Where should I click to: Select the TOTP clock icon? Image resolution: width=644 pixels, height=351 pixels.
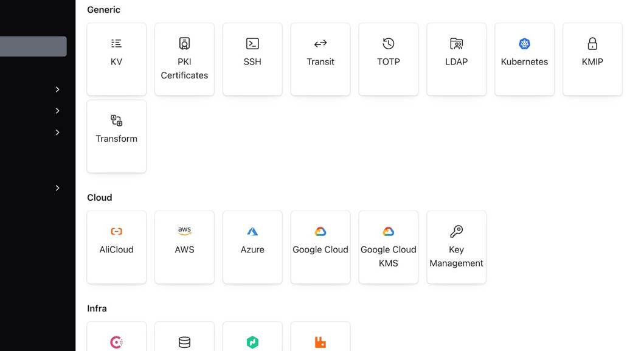pyautogui.click(x=389, y=44)
